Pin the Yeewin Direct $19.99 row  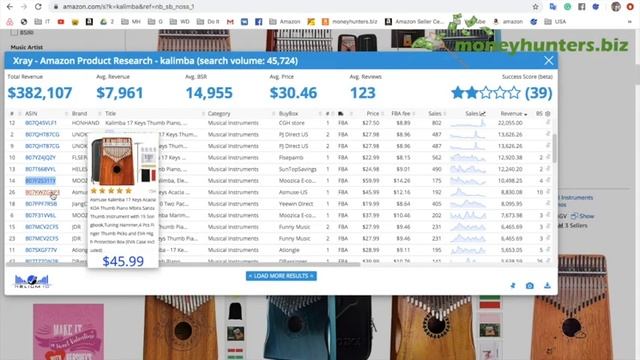point(548,203)
